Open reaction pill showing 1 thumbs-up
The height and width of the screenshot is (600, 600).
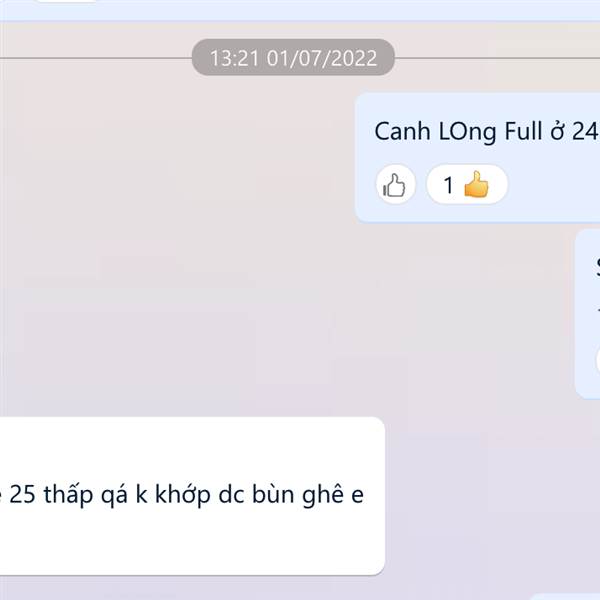467,184
